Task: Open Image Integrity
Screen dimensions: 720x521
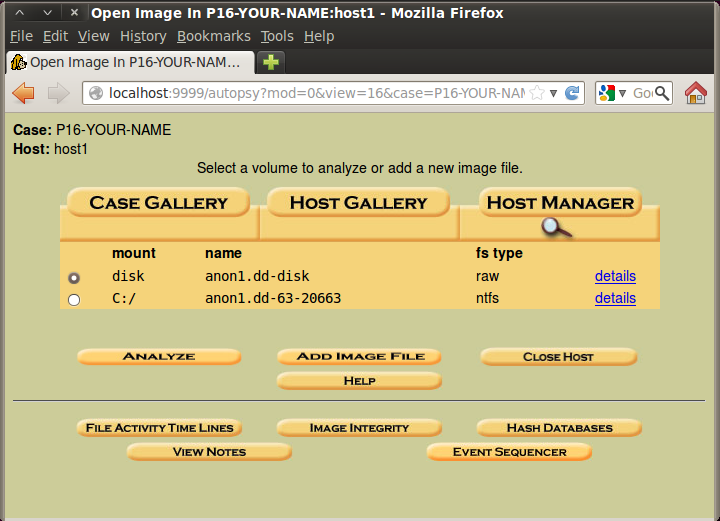Action: pos(359,428)
